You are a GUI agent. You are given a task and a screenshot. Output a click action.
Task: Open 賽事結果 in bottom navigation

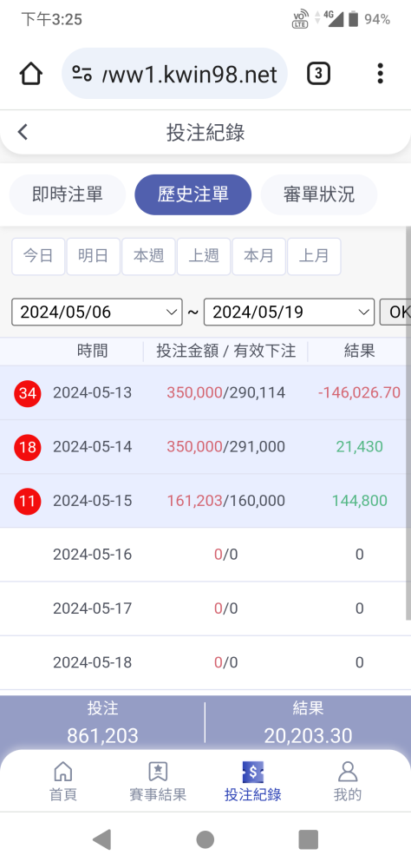point(158,781)
